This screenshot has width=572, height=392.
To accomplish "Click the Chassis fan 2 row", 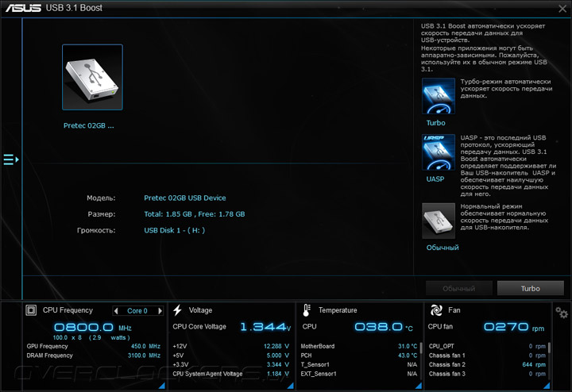I will (x=487, y=364).
